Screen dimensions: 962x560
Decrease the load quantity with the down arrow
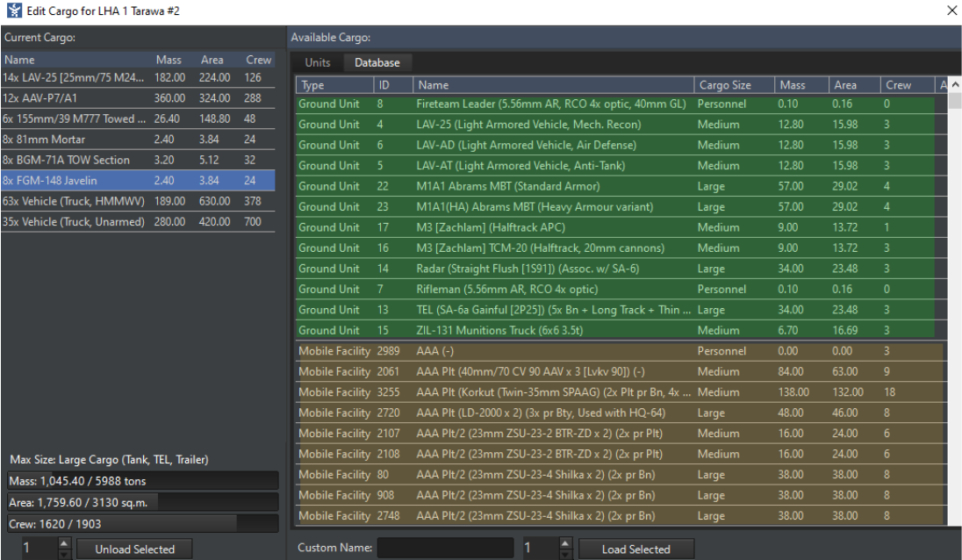[x=565, y=552]
